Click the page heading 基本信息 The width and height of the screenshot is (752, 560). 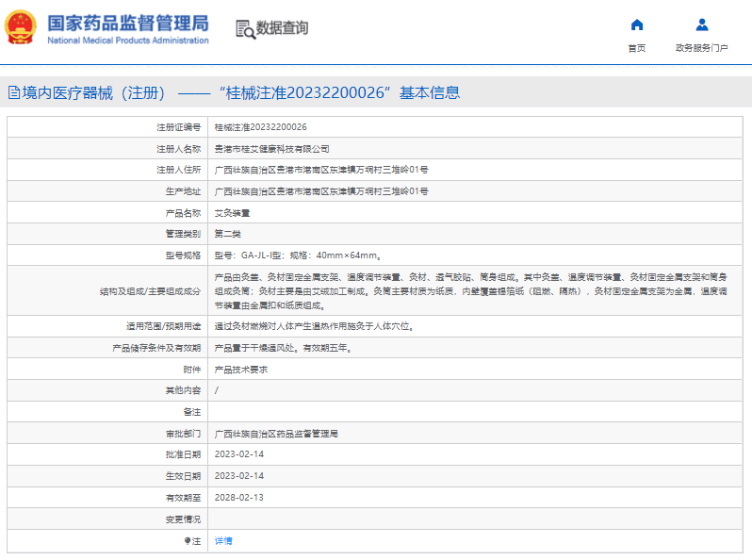click(430, 92)
